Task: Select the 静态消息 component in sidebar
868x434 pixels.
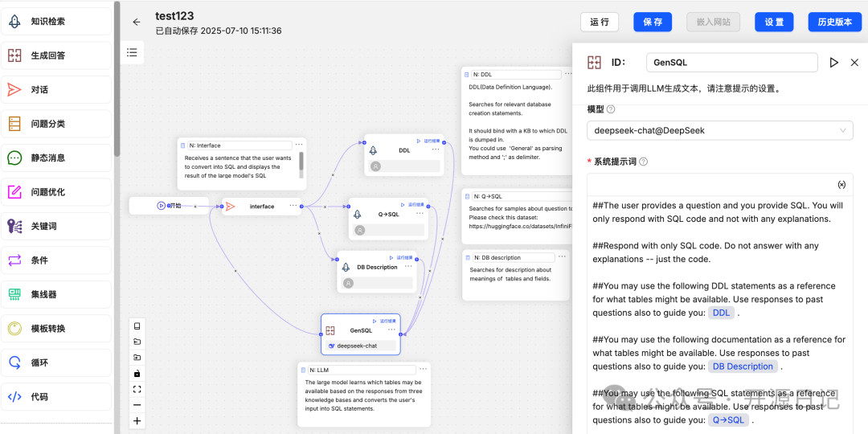Action: tap(56, 158)
